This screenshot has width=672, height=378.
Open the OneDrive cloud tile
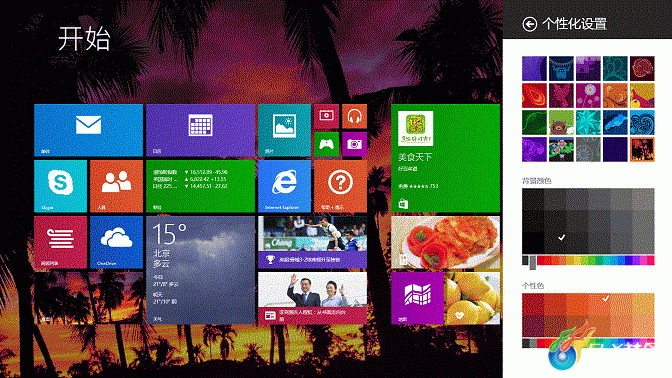tap(116, 242)
